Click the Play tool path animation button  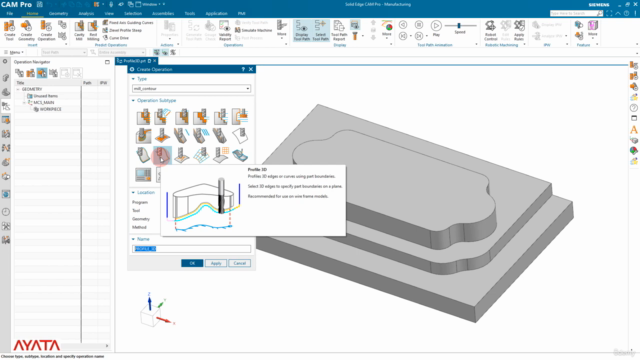(436, 26)
